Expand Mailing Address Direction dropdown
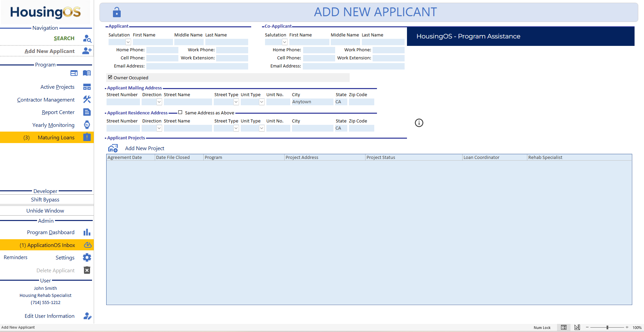The width and height of the screenshot is (644, 332). click(159, 102)
